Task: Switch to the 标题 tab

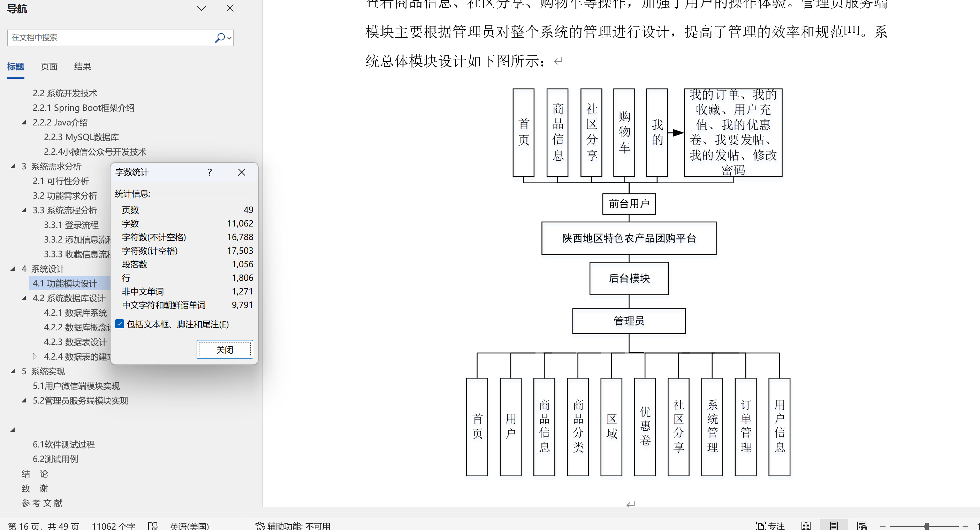Action: [16, 67]
